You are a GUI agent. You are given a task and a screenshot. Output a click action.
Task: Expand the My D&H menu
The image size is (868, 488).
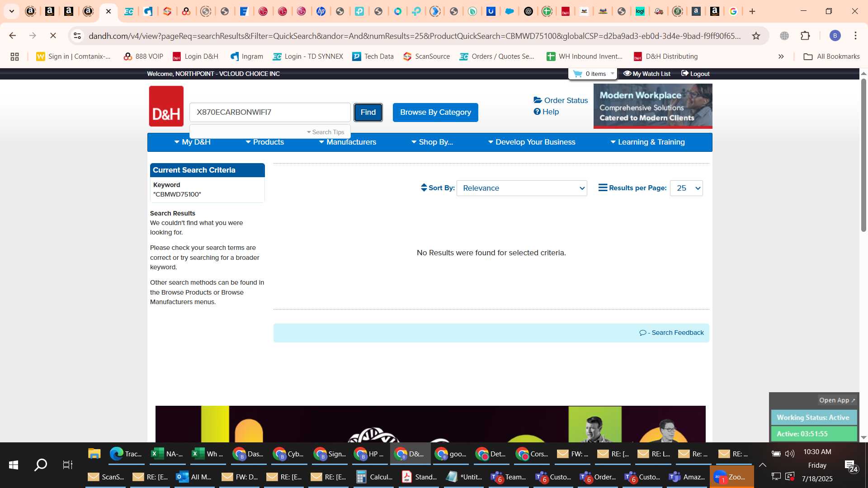coord(192,142)
